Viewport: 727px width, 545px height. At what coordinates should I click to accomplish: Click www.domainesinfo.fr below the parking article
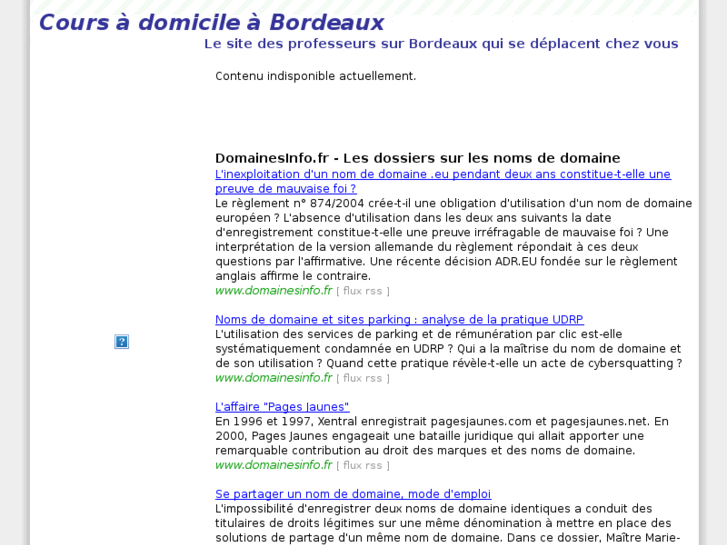point(274,378)
